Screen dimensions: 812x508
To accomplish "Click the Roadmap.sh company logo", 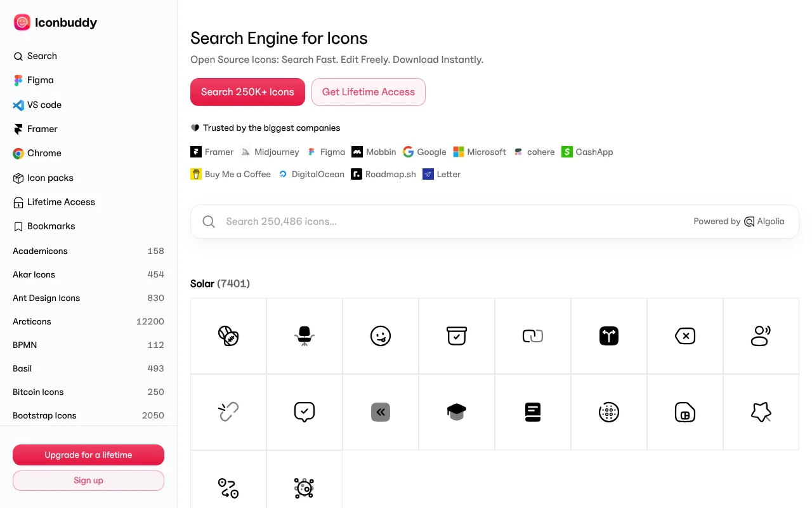I will [x=384, y=174].
